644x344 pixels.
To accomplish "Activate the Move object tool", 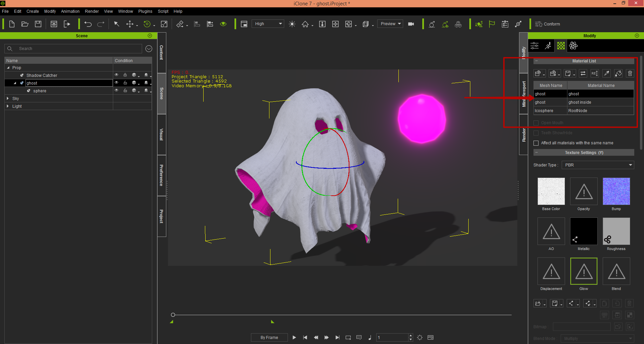I will point(130,24).
